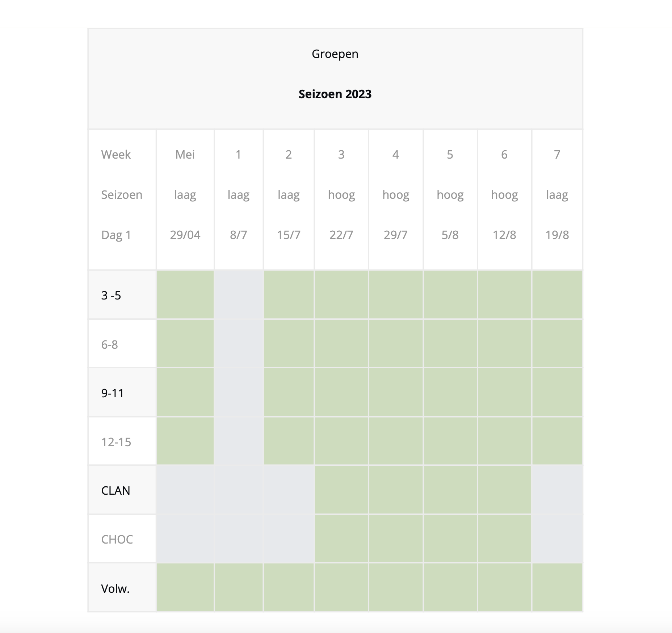
Task: Click the Volw. cell for week 7
Action: 557,587
